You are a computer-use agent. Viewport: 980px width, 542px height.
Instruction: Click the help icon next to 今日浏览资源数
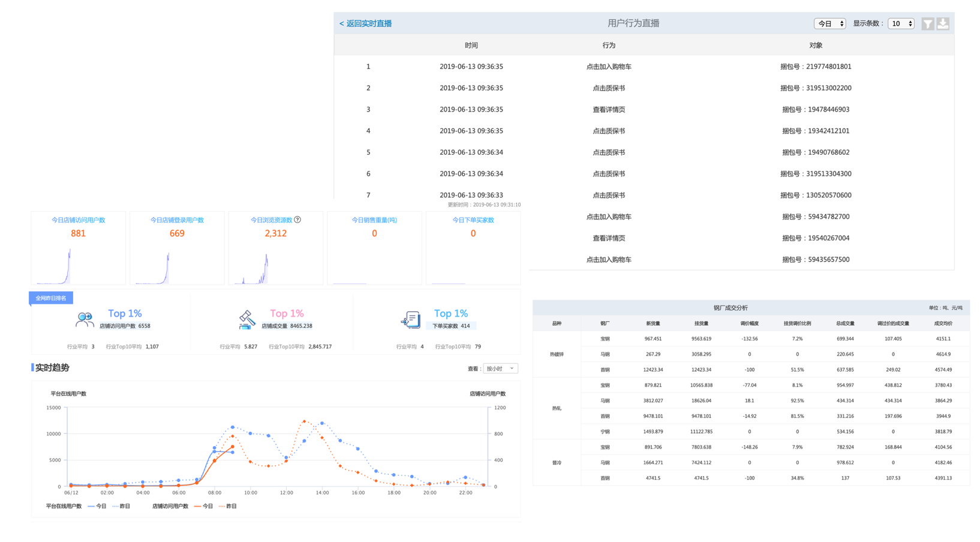click(x=297, y=219)
